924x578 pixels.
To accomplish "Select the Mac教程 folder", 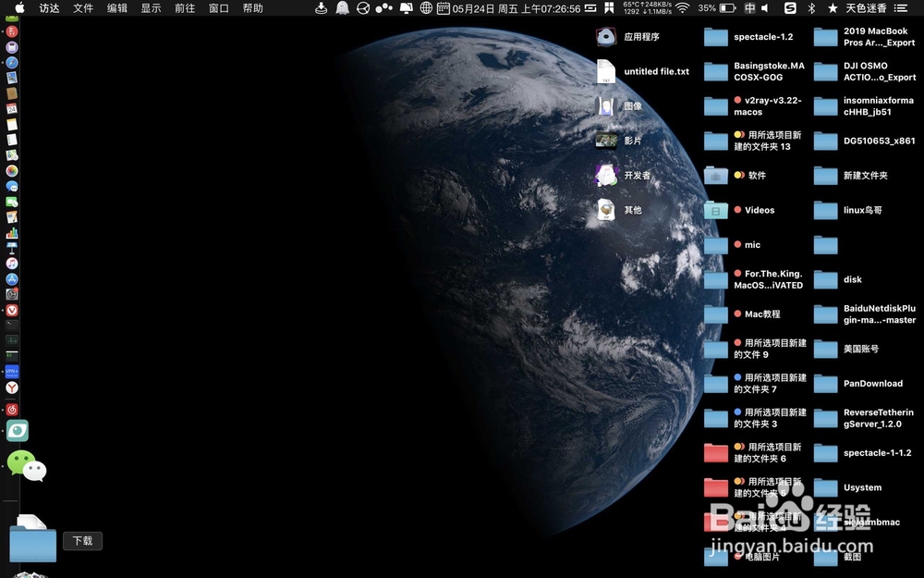I will coord(743,314).
